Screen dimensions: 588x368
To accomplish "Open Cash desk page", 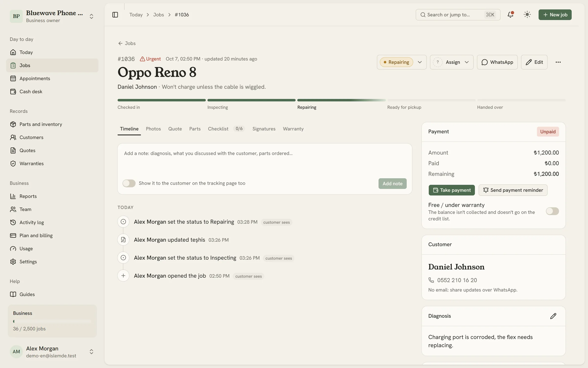I will click(52, 92).
